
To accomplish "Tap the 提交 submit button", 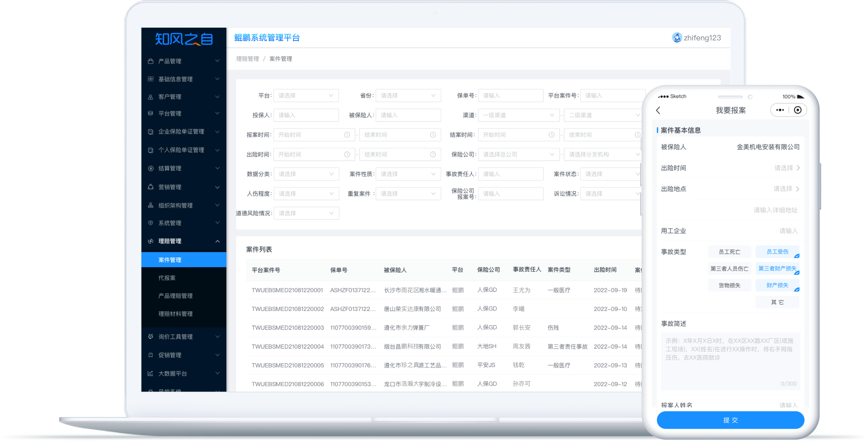I will tap(730, 420).
